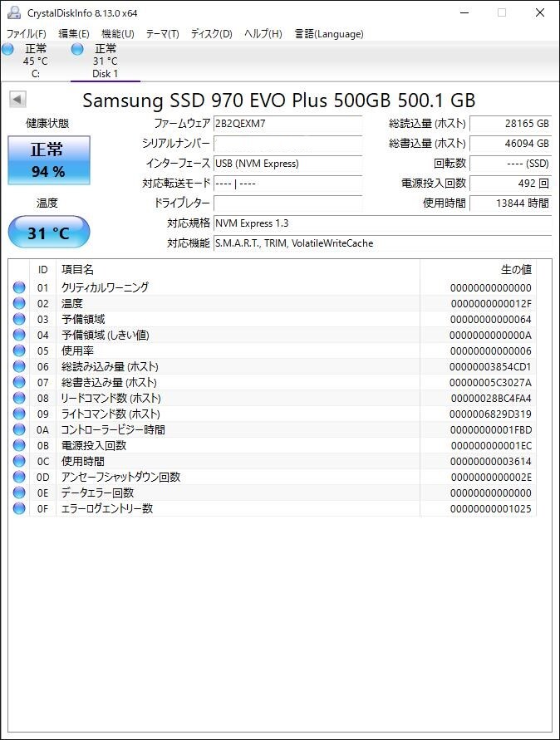Screen dimensions: 560x740
Task: Click the blue health orb above Disk 1
Action: 77,49
